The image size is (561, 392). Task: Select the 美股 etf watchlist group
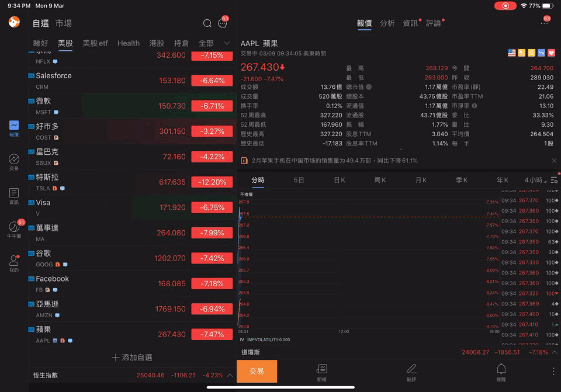click(95, 43)
